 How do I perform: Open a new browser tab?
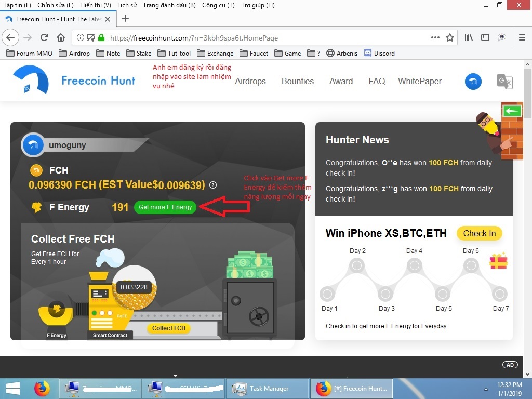coord(125,18)
